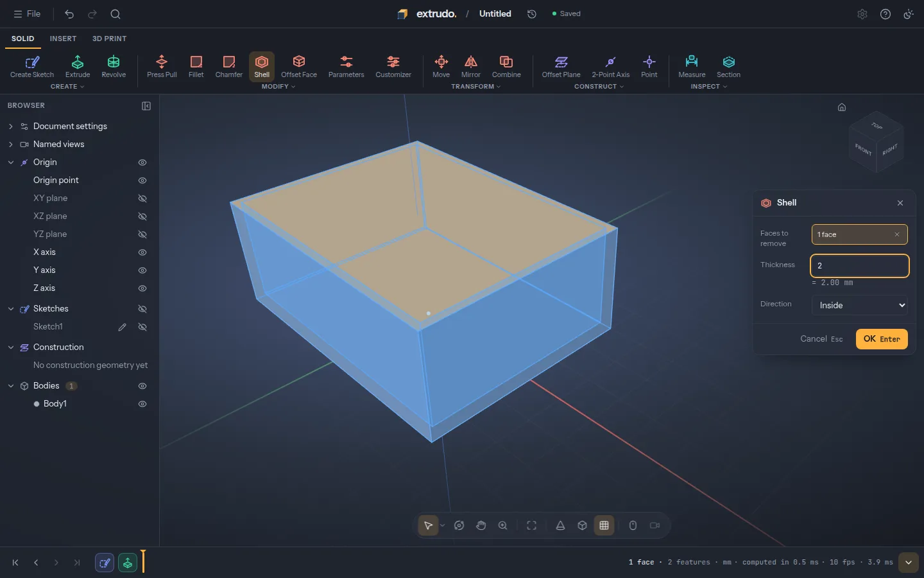Open the SOLID tab

(22, 39)
